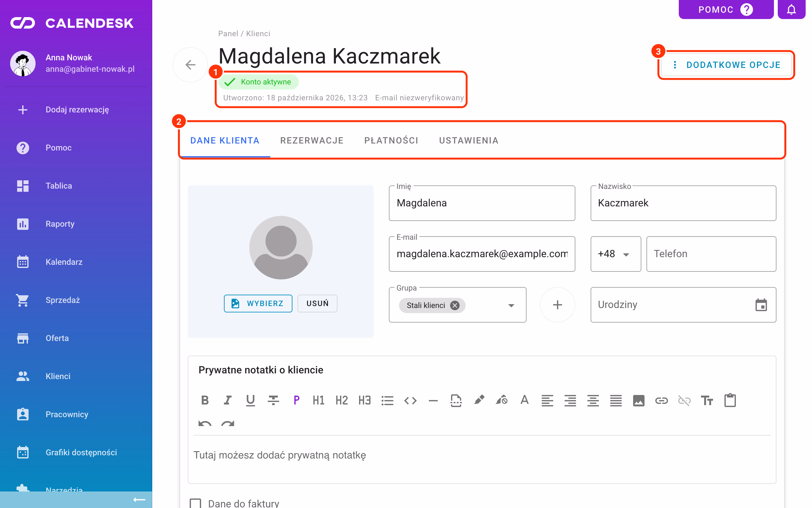Switch to the Rezerwacje tab

click(312, 140)
